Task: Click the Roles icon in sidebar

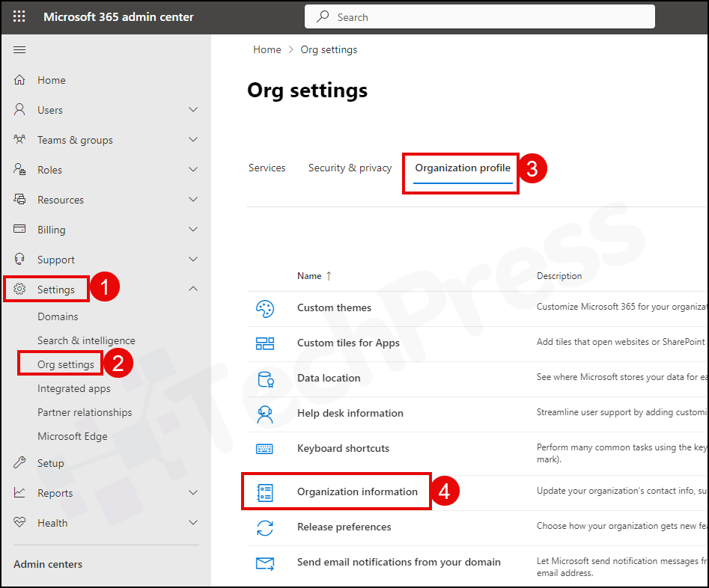Action: click(19, 170)
